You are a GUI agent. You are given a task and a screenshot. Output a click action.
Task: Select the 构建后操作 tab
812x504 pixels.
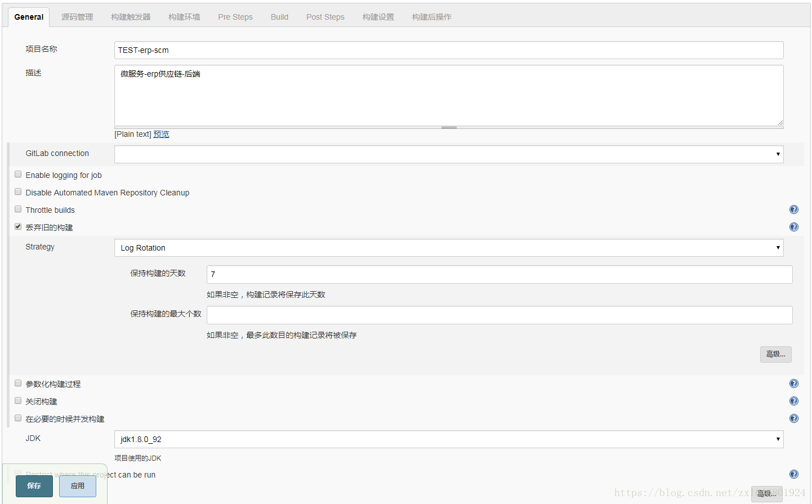click(x=432, y=17)
